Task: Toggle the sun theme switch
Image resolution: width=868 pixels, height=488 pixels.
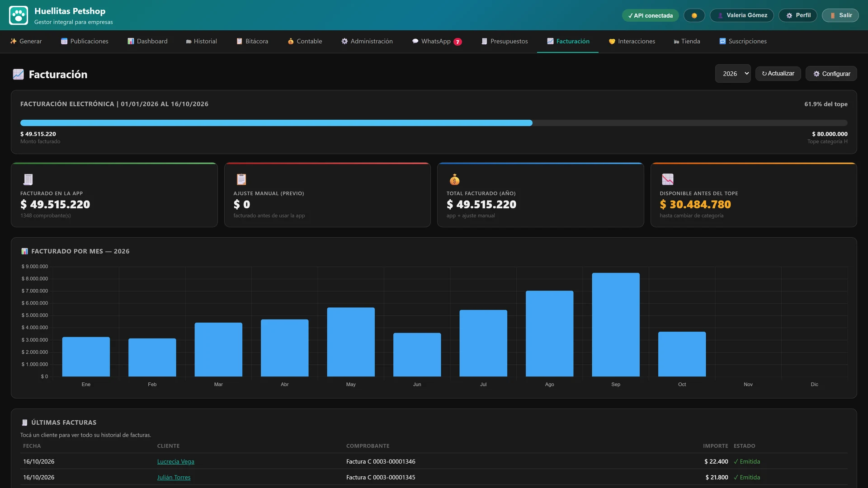Action: [x=694, y=15]
